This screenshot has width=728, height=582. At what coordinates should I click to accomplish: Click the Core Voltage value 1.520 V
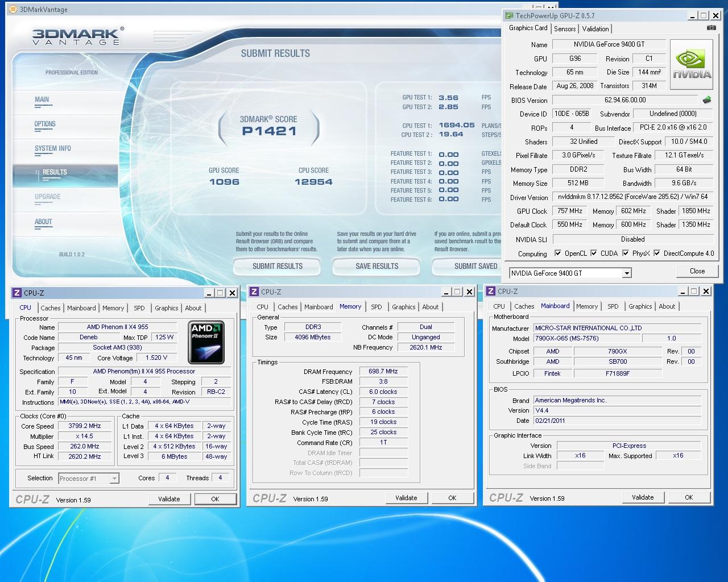[156, 358]
